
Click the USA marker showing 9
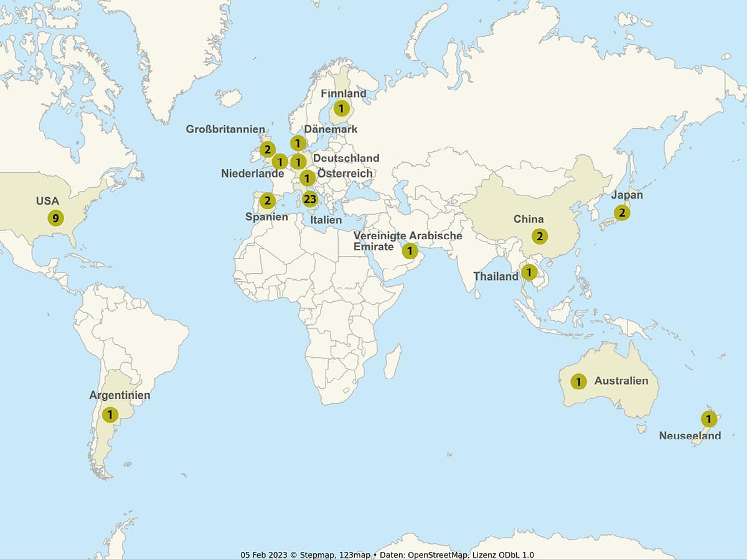click(x=56, y=218)
